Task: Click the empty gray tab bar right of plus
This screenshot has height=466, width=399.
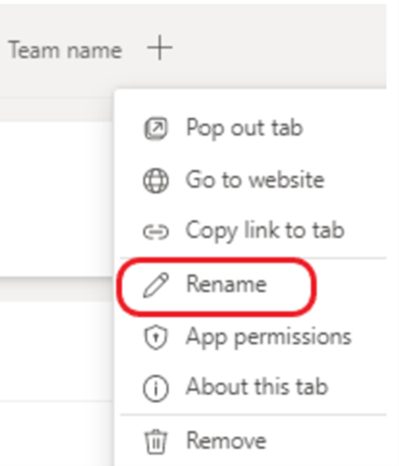Action: (x=280, y=48)
